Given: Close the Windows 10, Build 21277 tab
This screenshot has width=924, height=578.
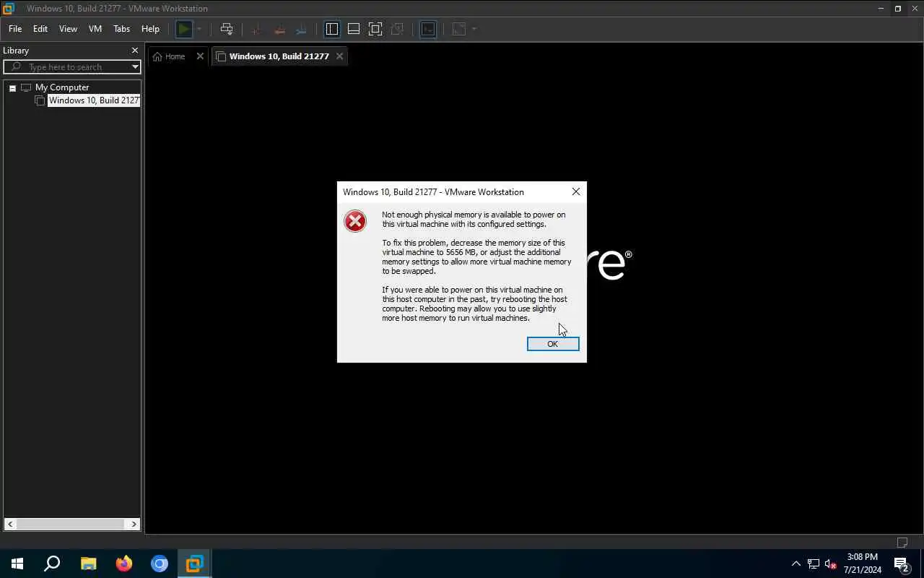Looking at the screenshot, I should click(x=339, y=56).
